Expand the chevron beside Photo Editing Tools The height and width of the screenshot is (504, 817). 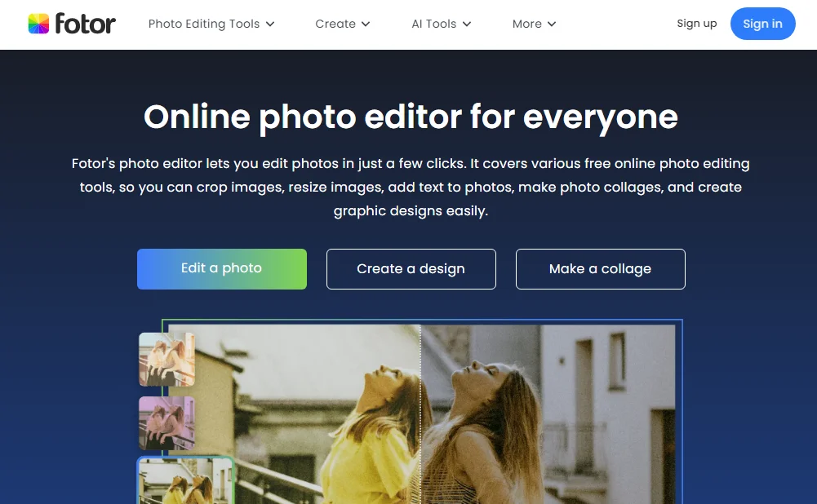(x=271, y=24)
